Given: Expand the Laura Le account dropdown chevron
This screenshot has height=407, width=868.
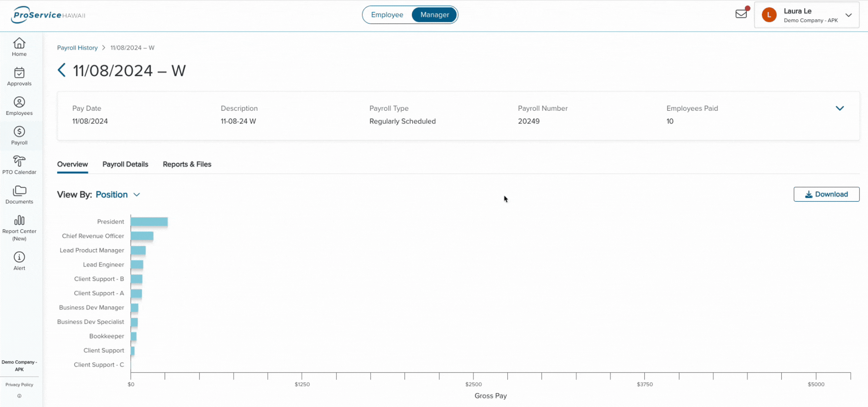Looking at the screenshot, I should pos(849,15).
